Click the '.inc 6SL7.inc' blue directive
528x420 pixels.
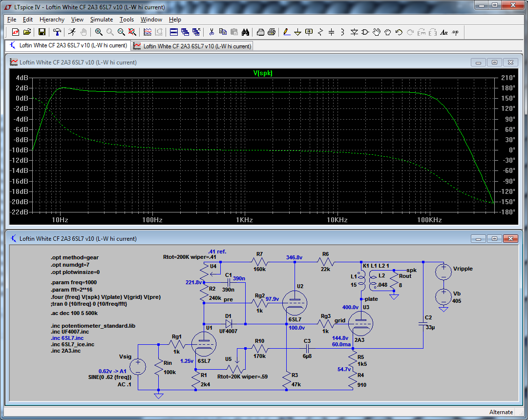(67, 338)
